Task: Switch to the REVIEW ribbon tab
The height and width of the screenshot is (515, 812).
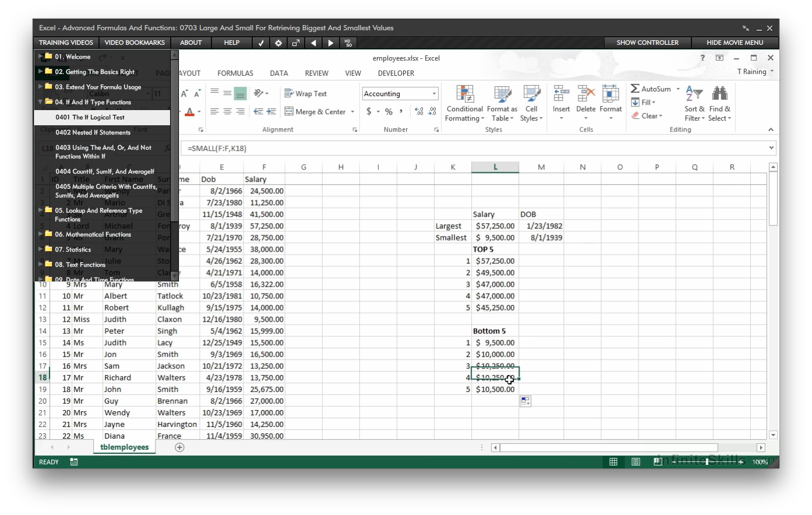Action: click(316, 73)
